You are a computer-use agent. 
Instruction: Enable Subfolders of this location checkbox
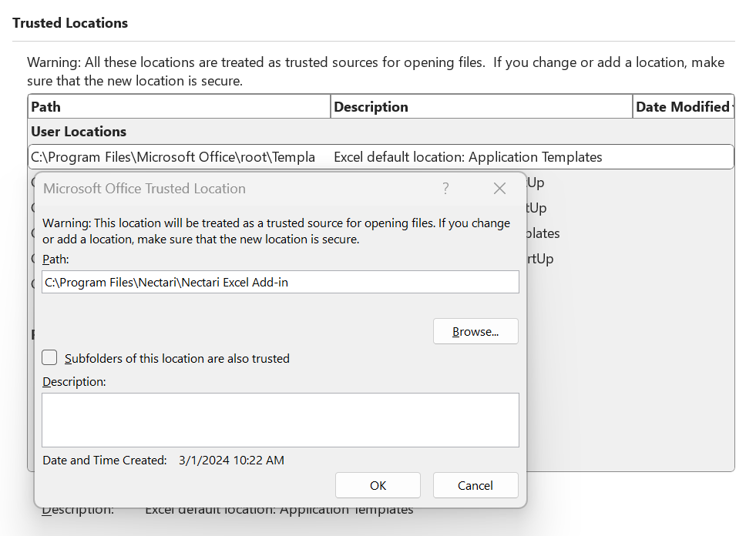[50, 358]
